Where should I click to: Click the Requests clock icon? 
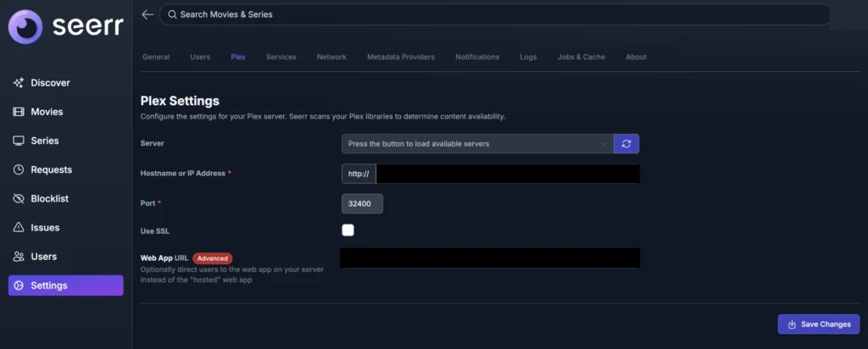(x=19, y=169)
